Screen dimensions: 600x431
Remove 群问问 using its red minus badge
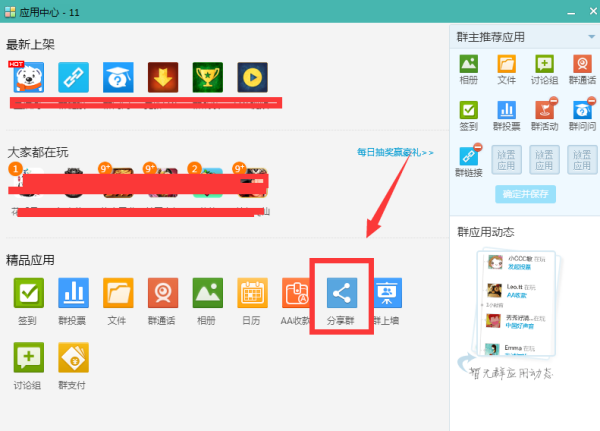(x=592, y=98)
